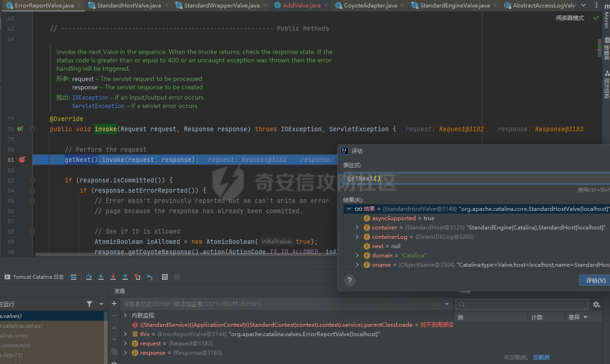Open Evaluate Expression calculator icon in toolbar

tap(165, 277)
